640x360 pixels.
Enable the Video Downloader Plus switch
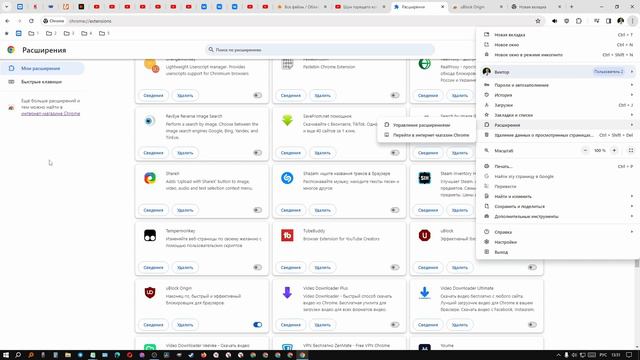[395, 325]
